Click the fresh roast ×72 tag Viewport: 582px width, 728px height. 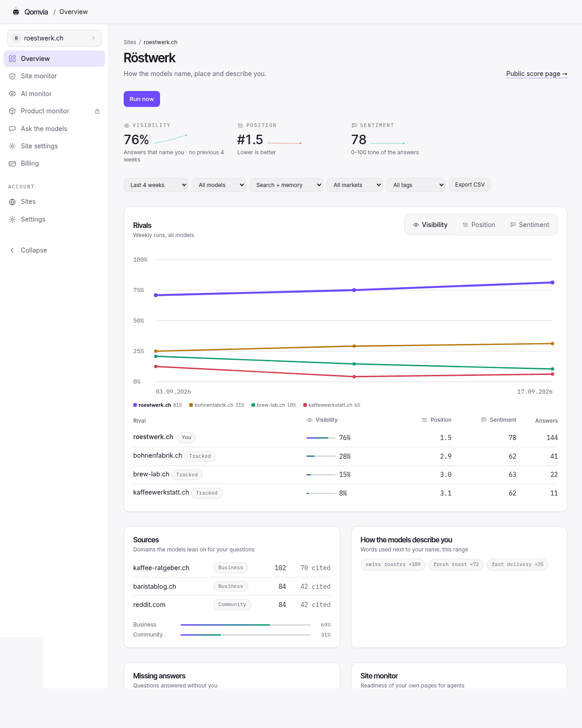pyautogui.click(x=456, y=565)
